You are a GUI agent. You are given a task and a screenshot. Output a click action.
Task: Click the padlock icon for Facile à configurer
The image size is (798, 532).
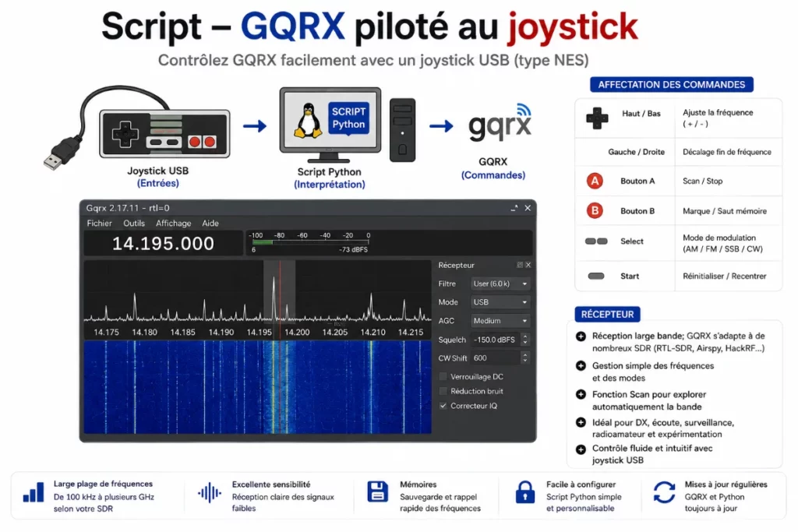(524, 492)
